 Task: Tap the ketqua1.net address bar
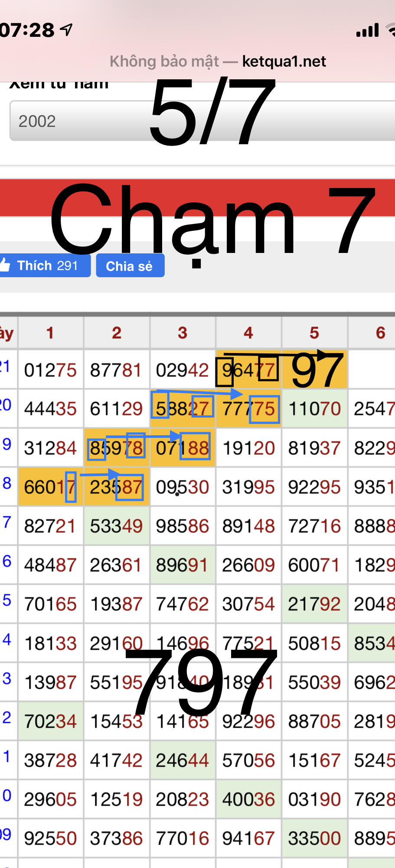point(218,62)
